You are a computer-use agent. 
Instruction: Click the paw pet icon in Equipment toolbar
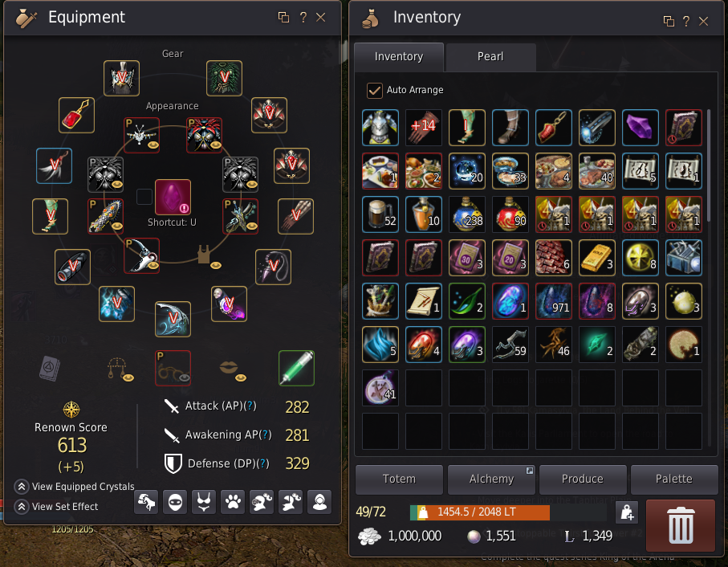coord(233,502)
